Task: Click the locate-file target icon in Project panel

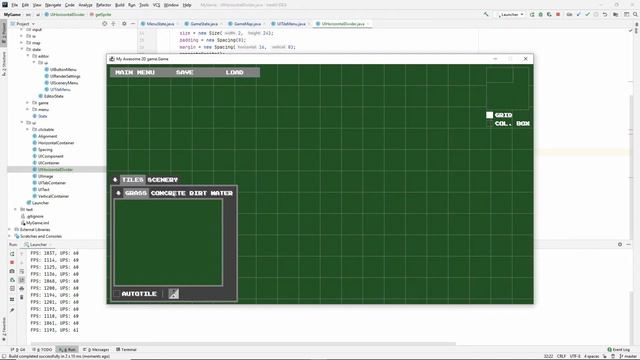Action: [105, 24]
